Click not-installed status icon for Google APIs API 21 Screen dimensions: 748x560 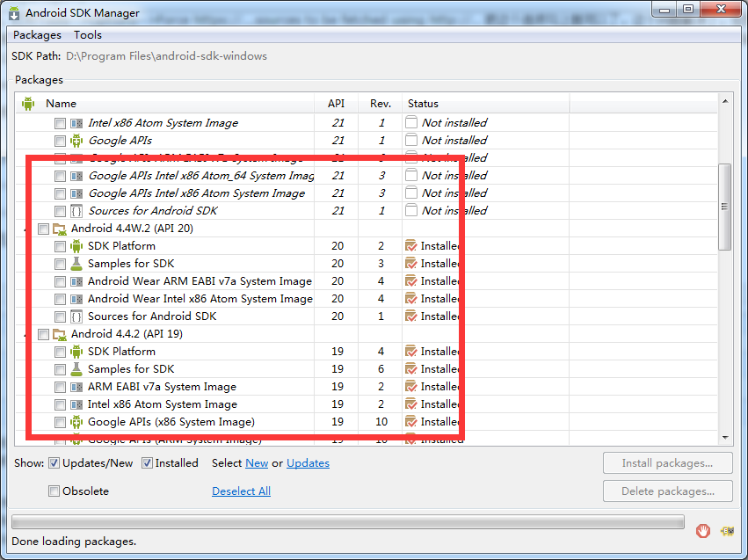click(411, 141)
